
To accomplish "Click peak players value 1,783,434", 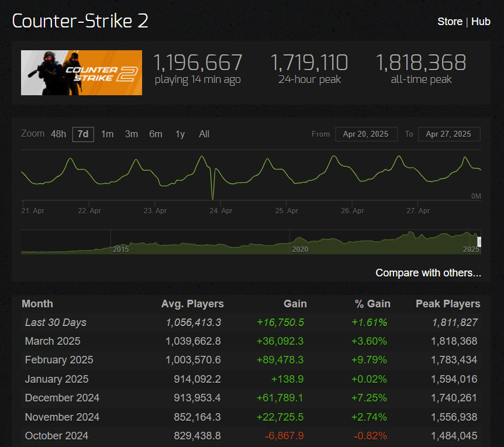I will pyautogui.click(x=454, y=360).
